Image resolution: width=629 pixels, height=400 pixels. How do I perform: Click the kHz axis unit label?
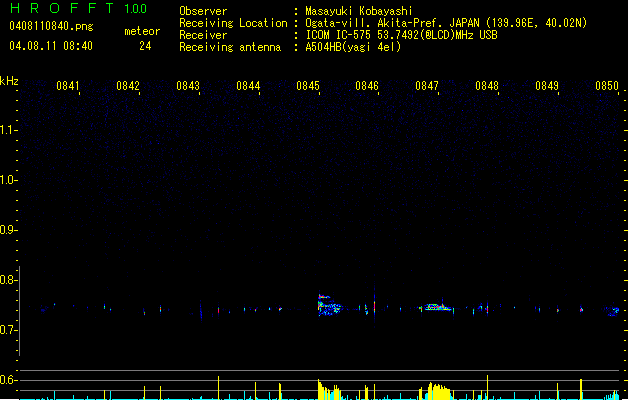pos(9,81)
